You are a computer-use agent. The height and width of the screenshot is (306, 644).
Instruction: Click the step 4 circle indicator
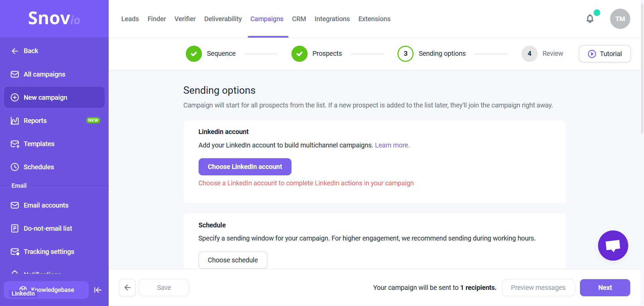(x=530, y=54)
